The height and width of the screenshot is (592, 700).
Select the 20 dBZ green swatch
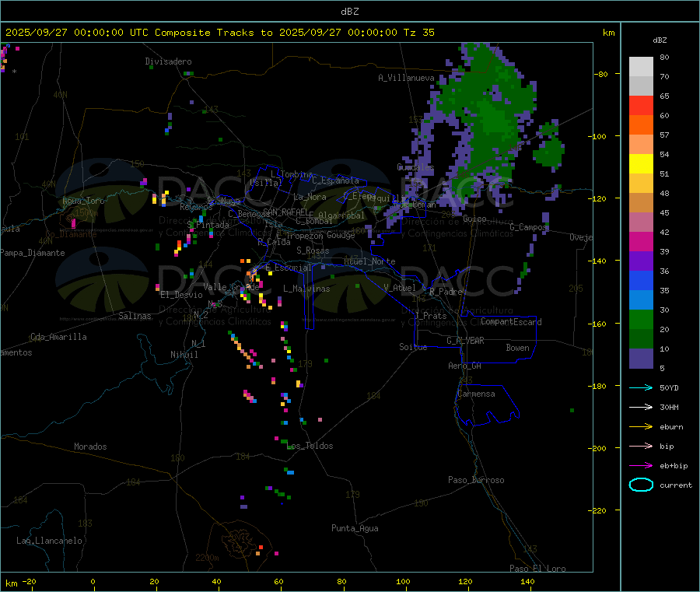[641, 319]
